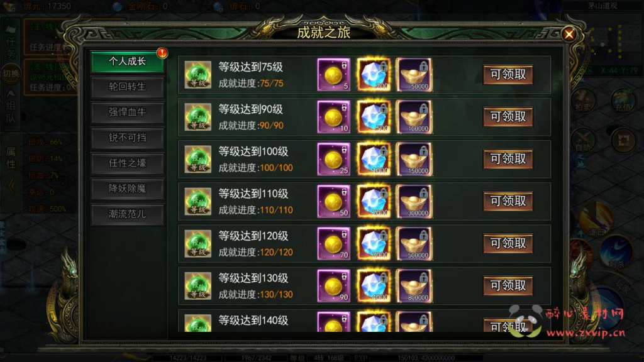
Task: Switch to 轮回转生 tab
Action: click(x=127, y=87)
